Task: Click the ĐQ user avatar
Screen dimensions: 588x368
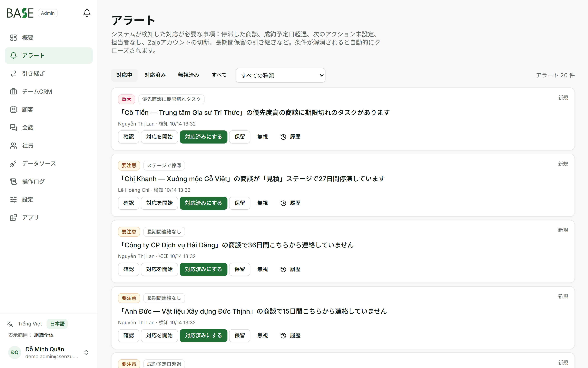Action: [x=14, y=352]
